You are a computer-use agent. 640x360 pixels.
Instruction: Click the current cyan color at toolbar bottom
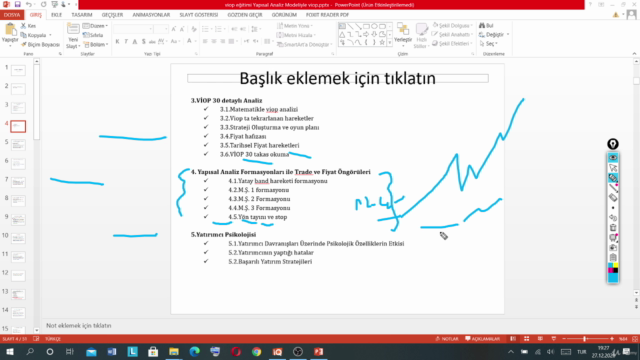click(x=613, y=277)
